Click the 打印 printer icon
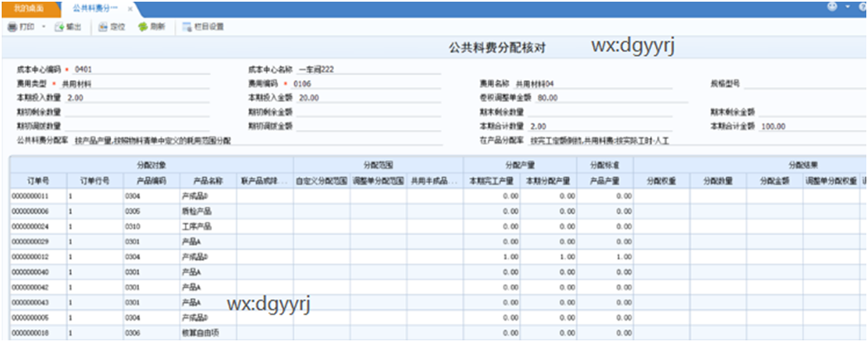Viewport: 868px width, 342px height. (x=12, y=26)
